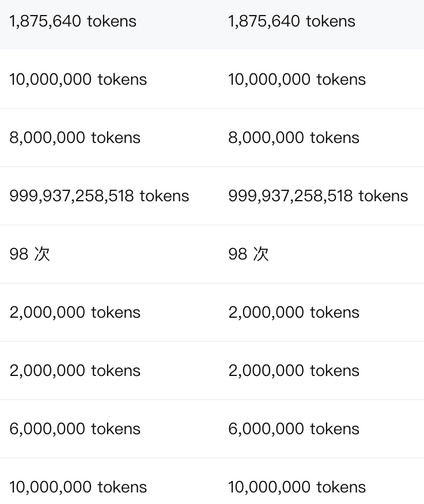
Task: Select the right 98 次 cell
Action: pos(249,254)
